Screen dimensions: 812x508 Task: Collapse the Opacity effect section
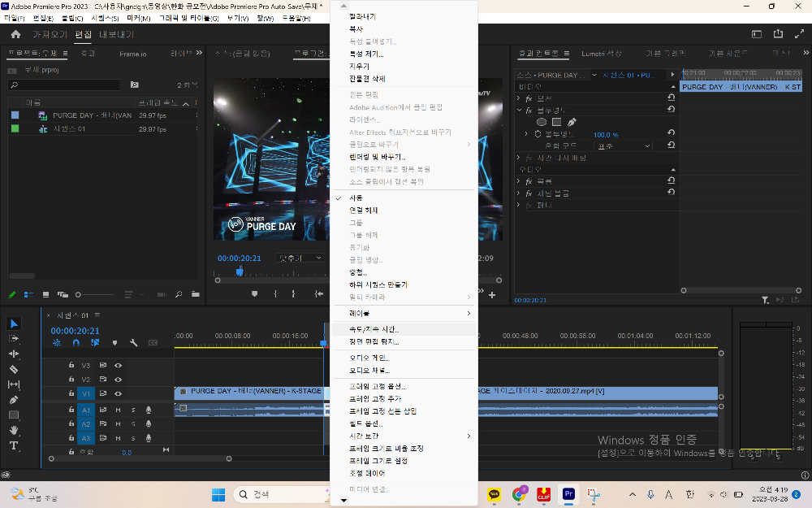coord(519,111)
